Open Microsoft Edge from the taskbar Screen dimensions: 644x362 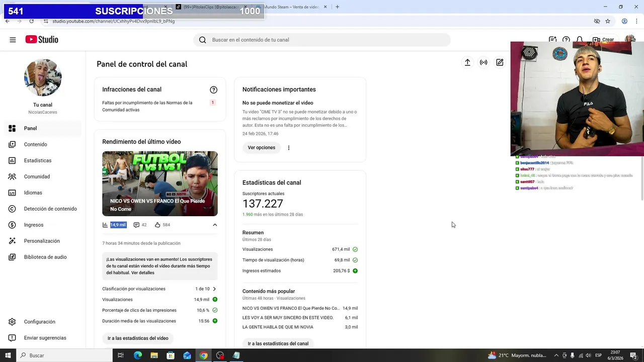[x=138, y=355]
